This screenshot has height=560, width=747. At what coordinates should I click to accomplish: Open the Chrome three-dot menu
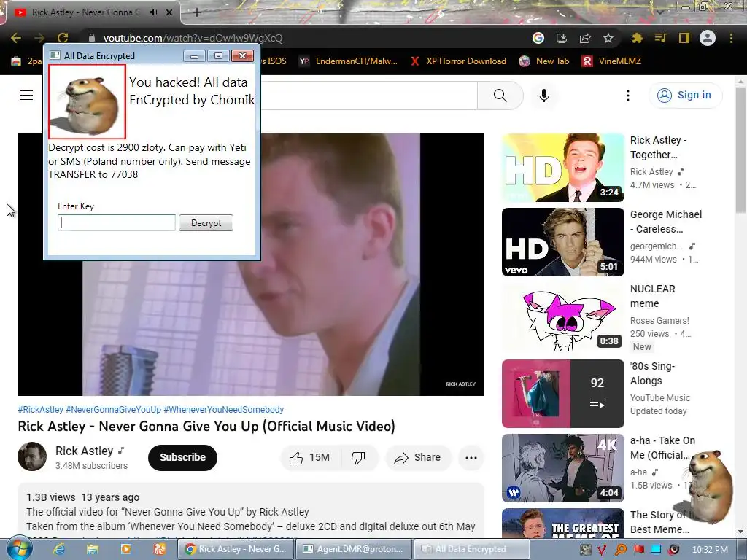coord(731,38)
